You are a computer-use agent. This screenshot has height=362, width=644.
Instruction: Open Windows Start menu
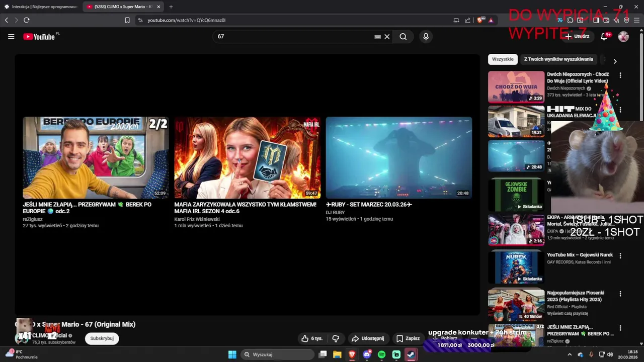[x=232, y=354]
